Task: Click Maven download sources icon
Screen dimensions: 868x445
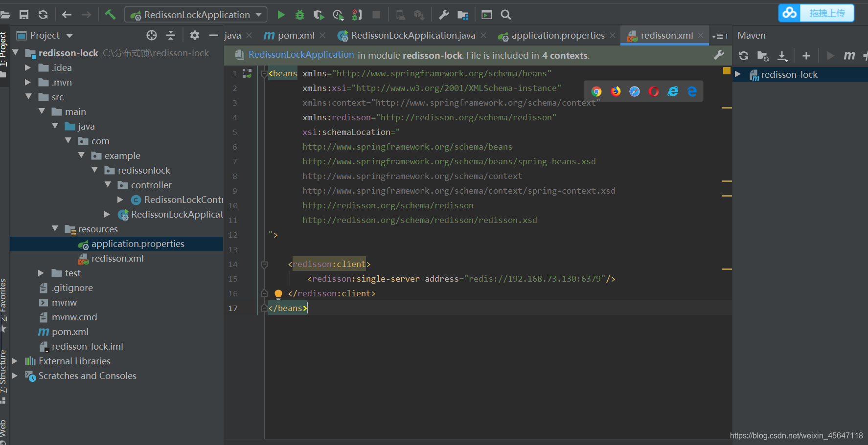Action: coord(783,56)
